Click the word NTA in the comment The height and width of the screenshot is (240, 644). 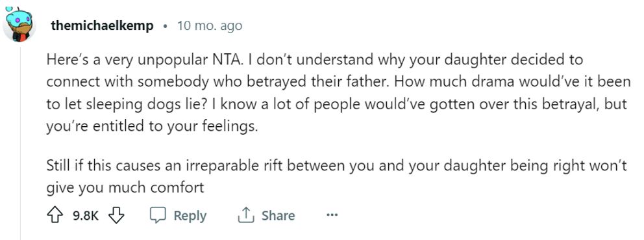click(224, 60)
